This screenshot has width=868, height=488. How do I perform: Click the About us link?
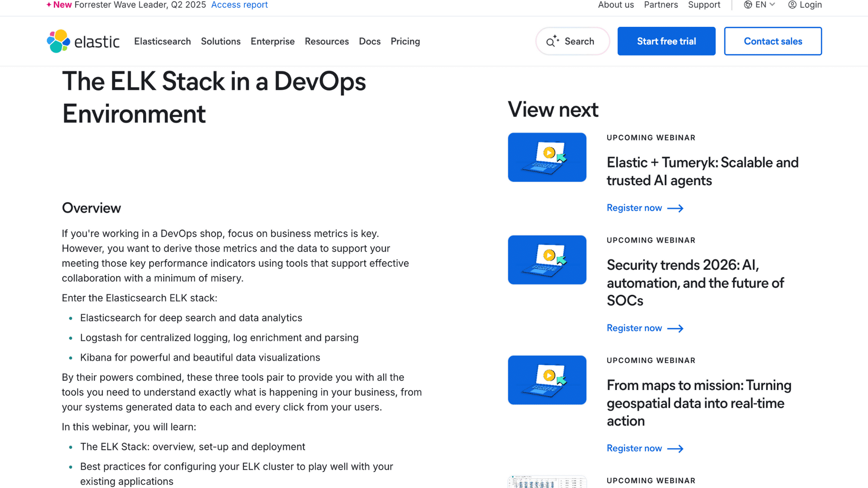[615, 5]
